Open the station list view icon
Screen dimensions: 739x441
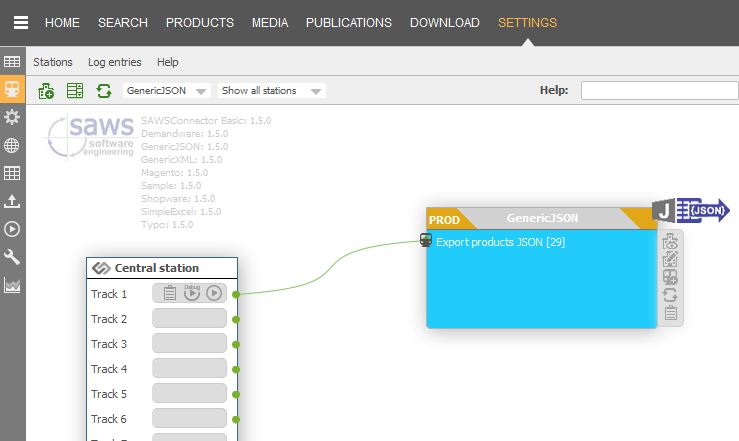tap(75, 91)
